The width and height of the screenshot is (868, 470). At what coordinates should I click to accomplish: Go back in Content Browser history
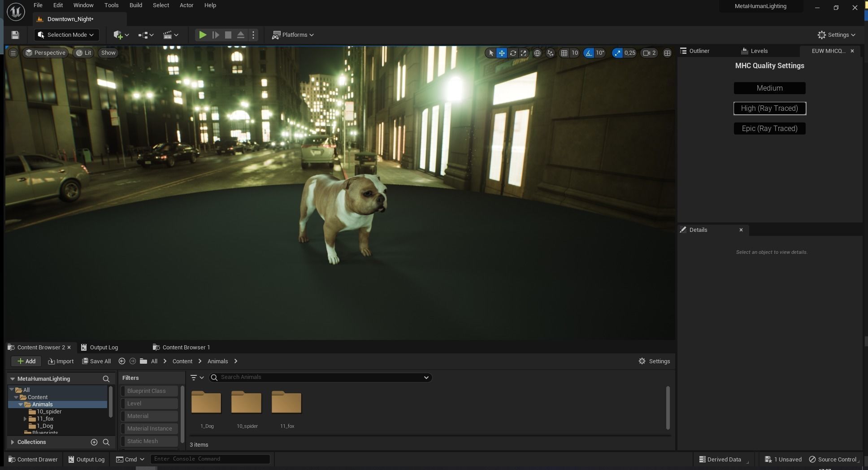(x=122, y=361)
